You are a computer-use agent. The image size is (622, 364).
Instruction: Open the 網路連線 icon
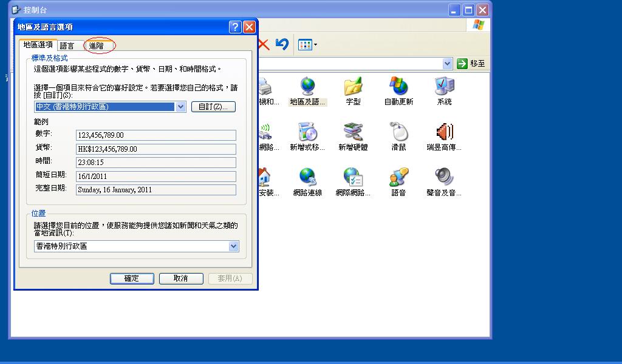(307, 183)
